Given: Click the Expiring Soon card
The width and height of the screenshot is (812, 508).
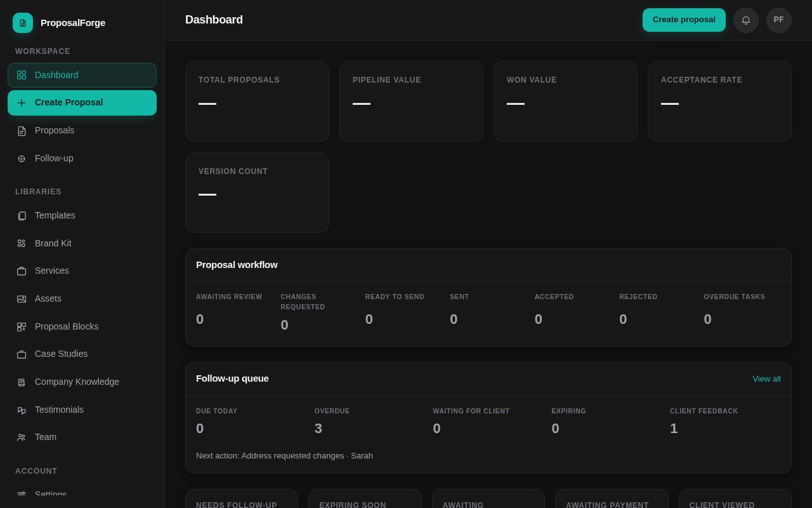Looking at the screenshot, I should [365, 498].
